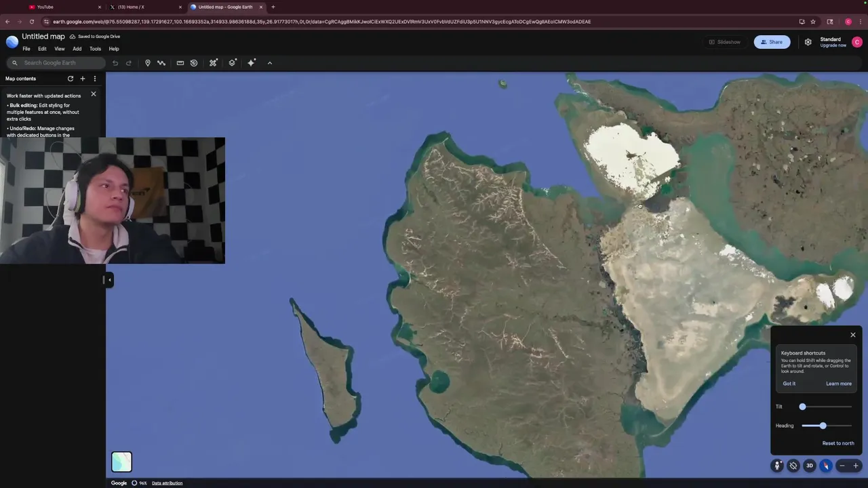Image resolution: width=868 pixels, height=488 pixels.
Task: Open a new browser tab
Action: [273, 7]
